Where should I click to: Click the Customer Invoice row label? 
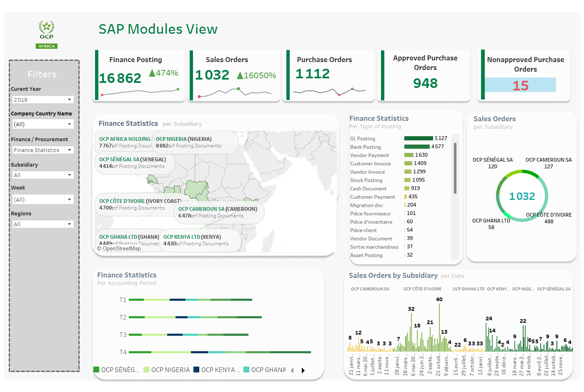tap(371, 164)
